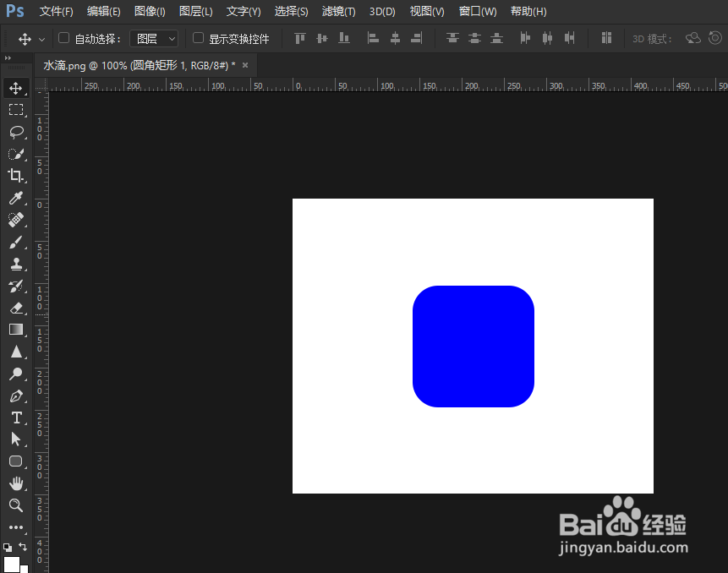Select the Rounded Rectangle shape tool
Viewport: 728px width, 573px height.
pyautogui.click(x=16, y=461)
